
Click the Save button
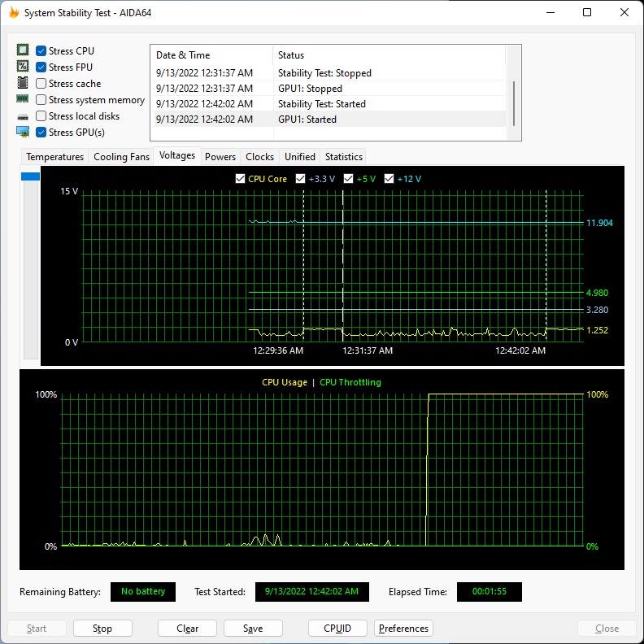point(253,629)
